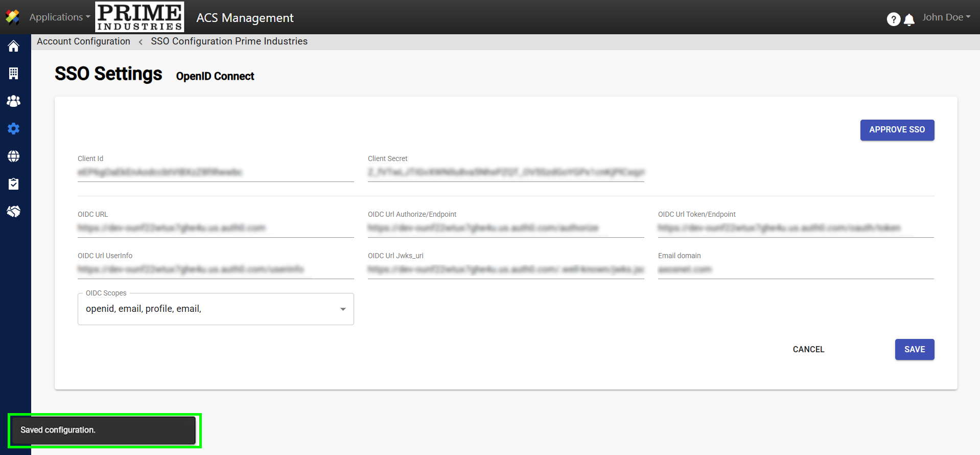Click the help question mark icon
The height and width of the screenshot is (455, 980).
(893, 19)
